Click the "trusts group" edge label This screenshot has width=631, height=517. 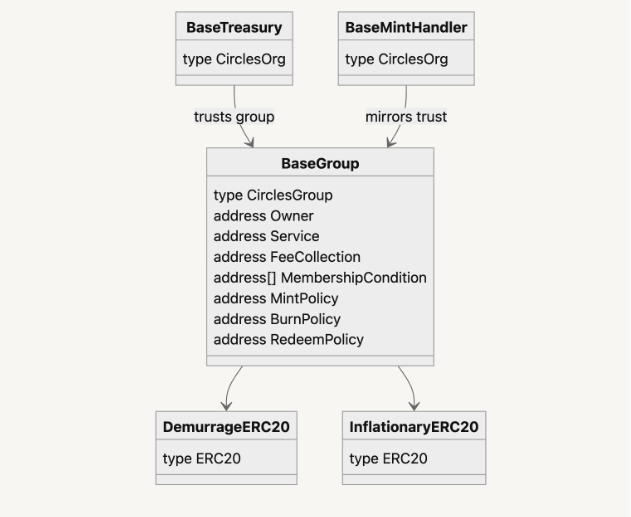click(x=234, y=116)
